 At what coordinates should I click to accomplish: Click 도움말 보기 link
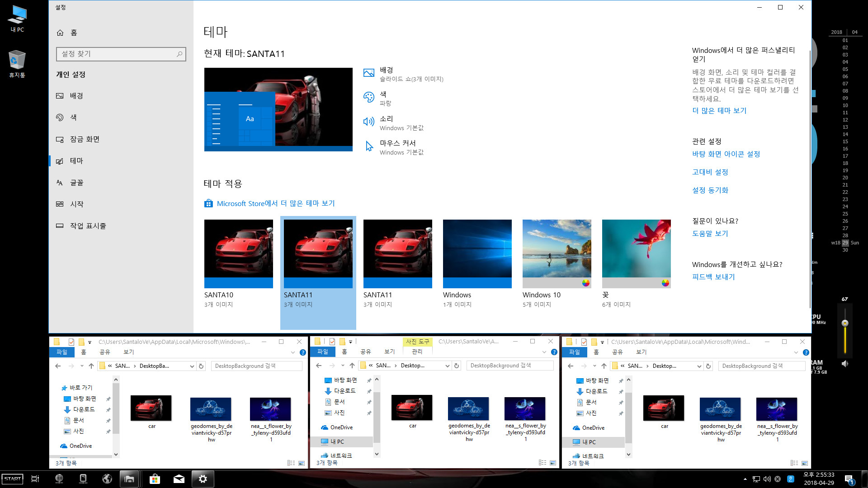click(710, 234)
